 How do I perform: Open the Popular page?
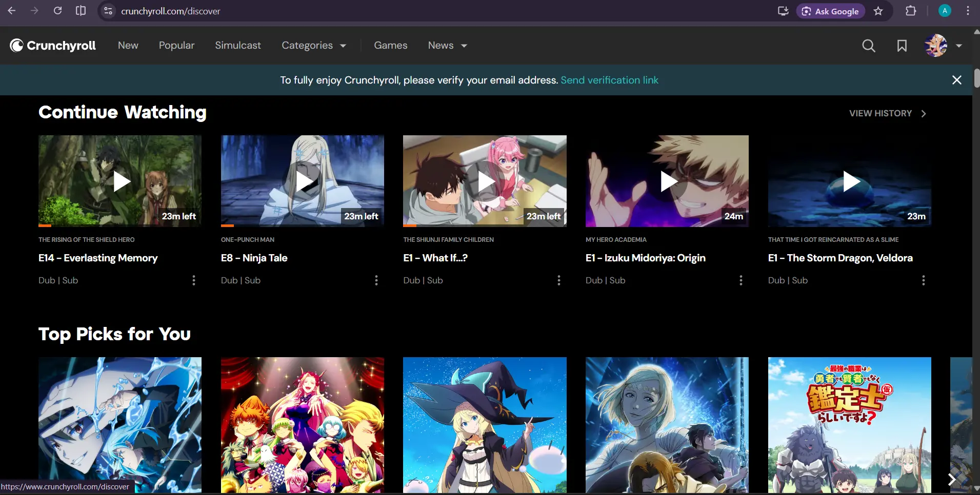(176, 46)
